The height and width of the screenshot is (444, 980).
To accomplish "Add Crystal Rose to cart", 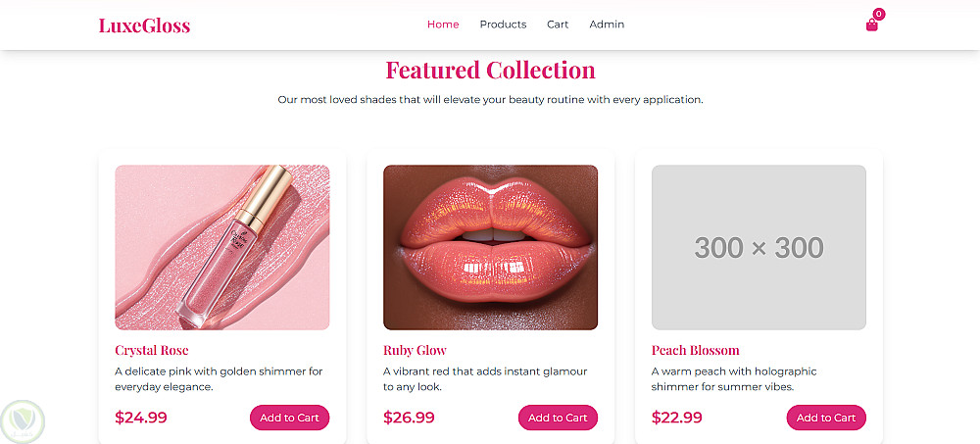I will (289, 418).
